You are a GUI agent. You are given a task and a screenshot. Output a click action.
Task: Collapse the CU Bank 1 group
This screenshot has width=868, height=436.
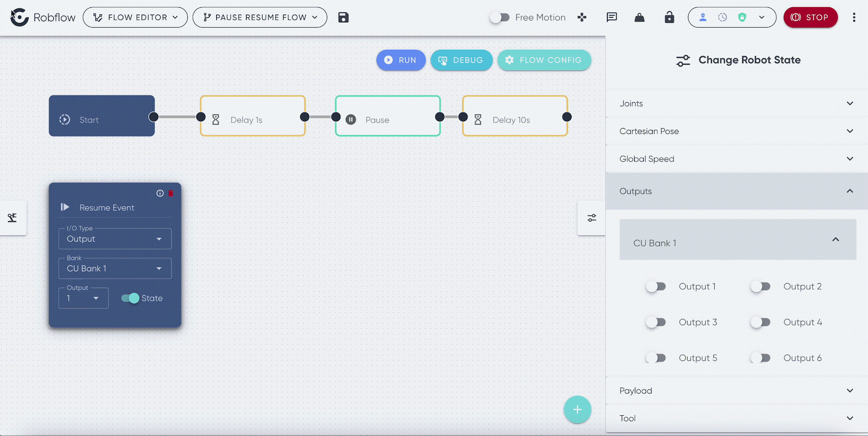738,240
